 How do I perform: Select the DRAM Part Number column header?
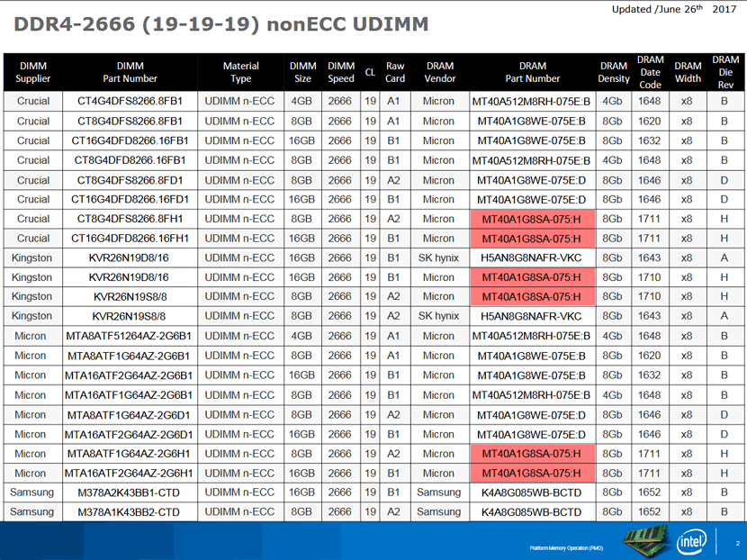pyautogui.click(x=533, y=72)
